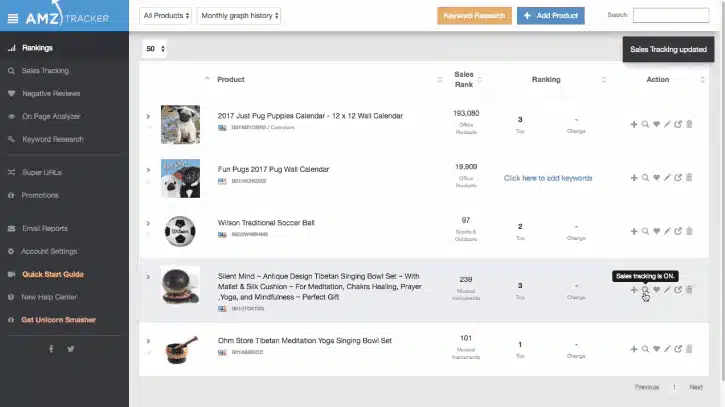Open the hamburger menu icon

point(13,18)
